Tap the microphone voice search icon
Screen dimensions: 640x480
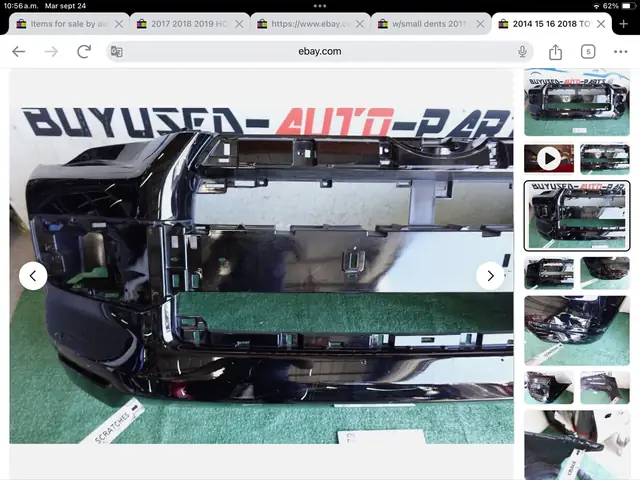click(522, 51)
